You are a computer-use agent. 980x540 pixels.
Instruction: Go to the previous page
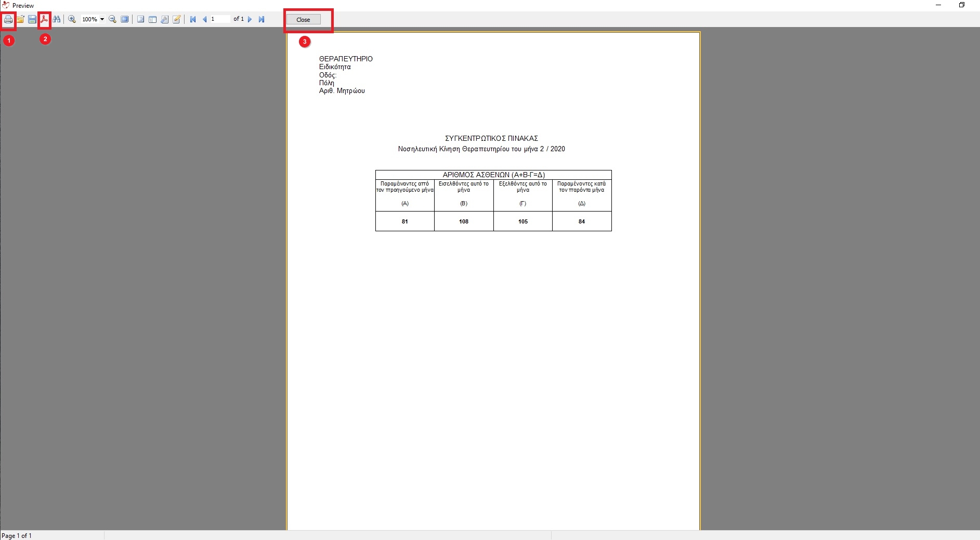204,19
